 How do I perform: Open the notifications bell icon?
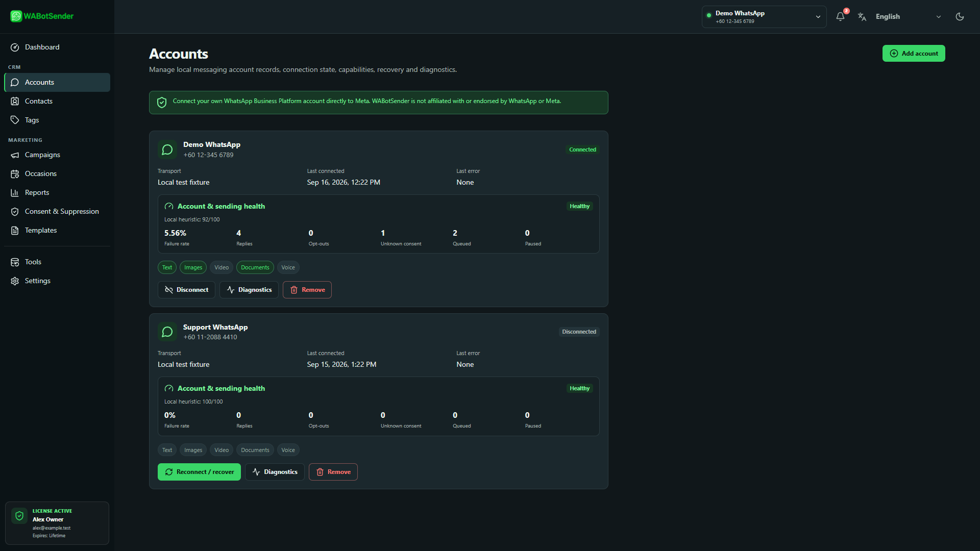click(840, 17)
